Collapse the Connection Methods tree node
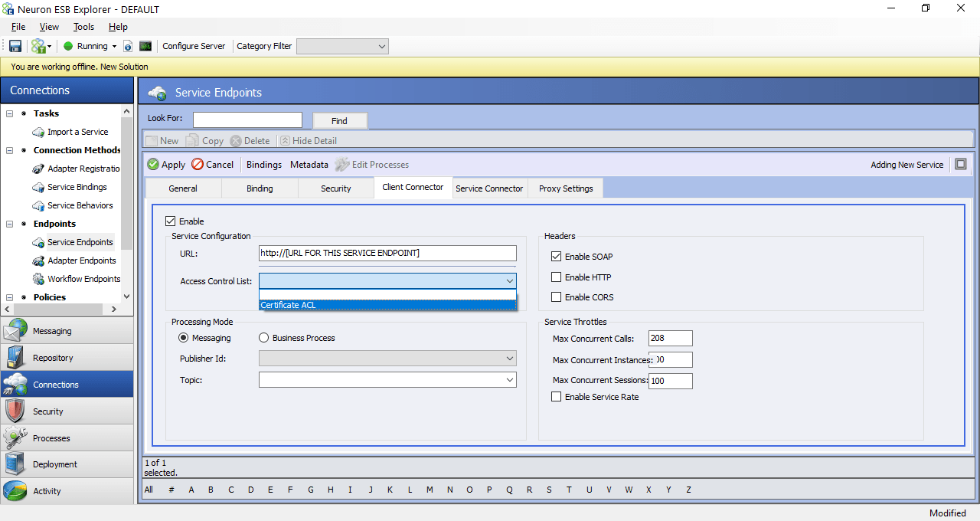Image resolution: width=980 pixels, height=521 pixels. [10, 150]
